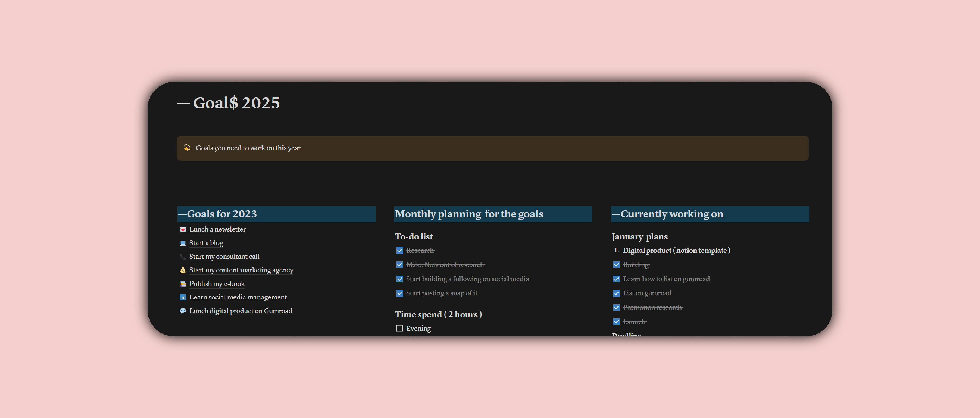
Task: Click the speech bubble icon for Gumroad
Action: pos(183,311)
